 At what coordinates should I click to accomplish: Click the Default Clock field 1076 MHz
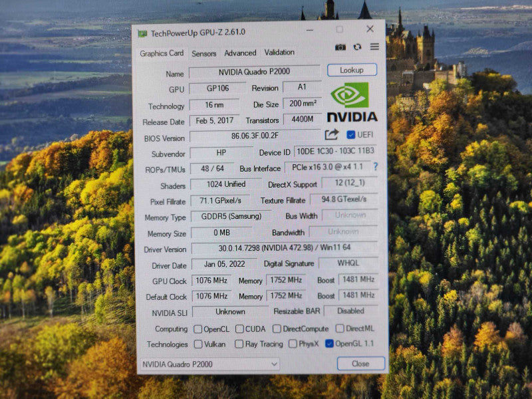[211, 296]
